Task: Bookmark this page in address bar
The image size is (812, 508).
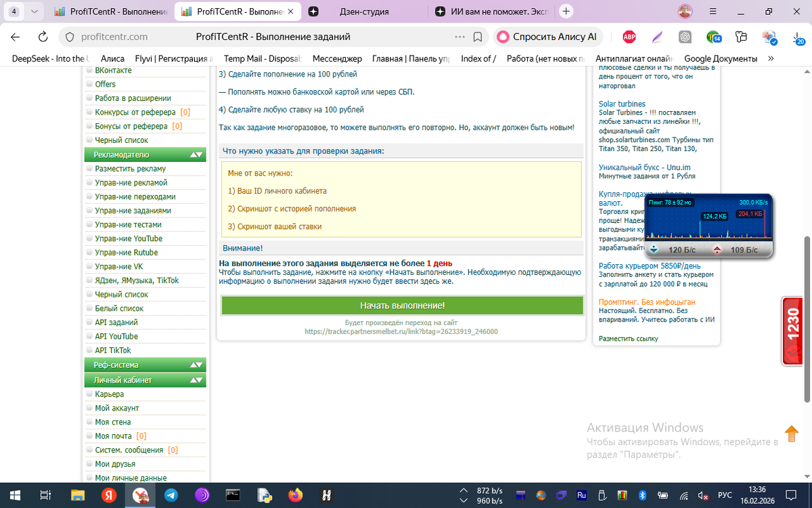Action: (x=478, y=37)
